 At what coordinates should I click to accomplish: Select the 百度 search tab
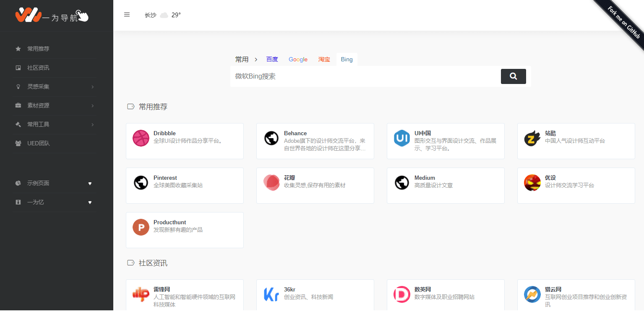coord(272,60)
